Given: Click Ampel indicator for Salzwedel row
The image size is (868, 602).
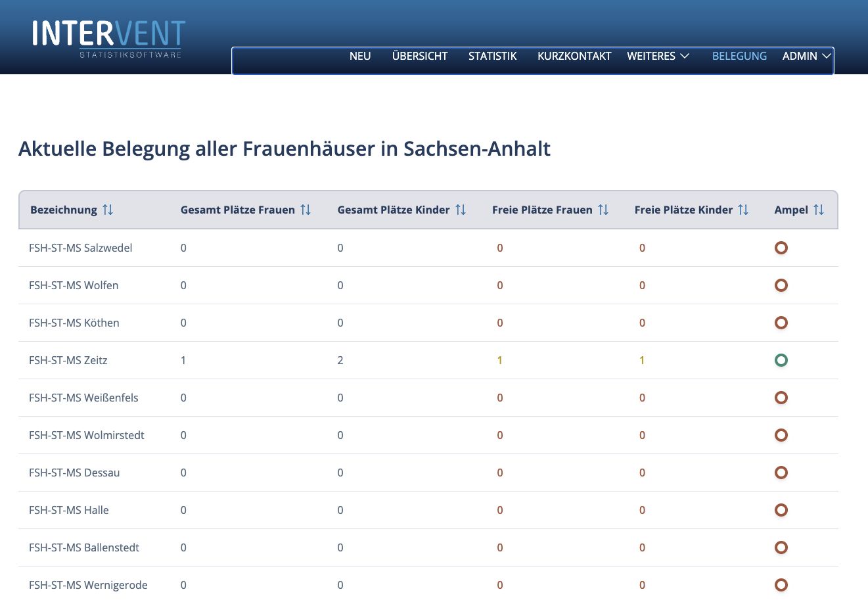Looking at the screenshot, I should click(781, 248).
